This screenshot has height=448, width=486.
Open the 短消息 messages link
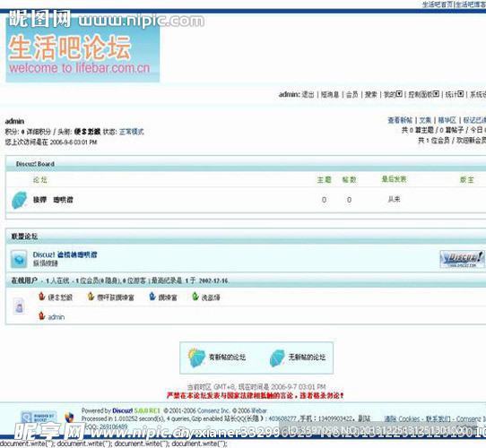tap(330, 94)
